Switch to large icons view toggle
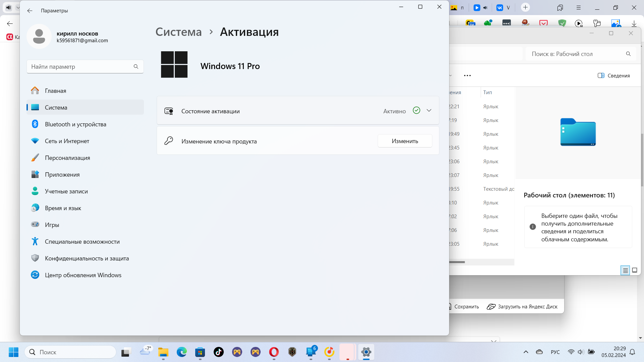The height and width of the screenshot is (362, 644). pyautogui.click(x=635, y=270)
